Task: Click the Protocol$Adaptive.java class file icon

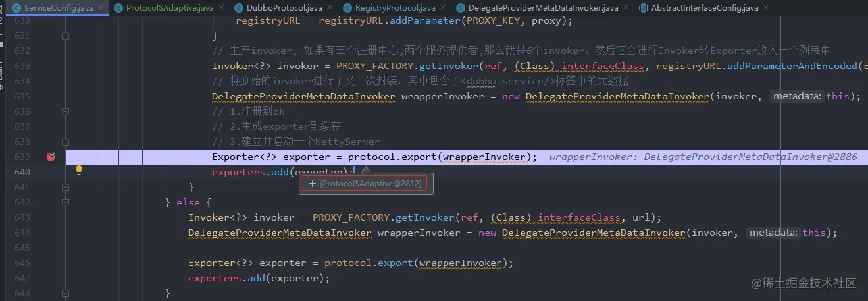Action: [118, 8]
